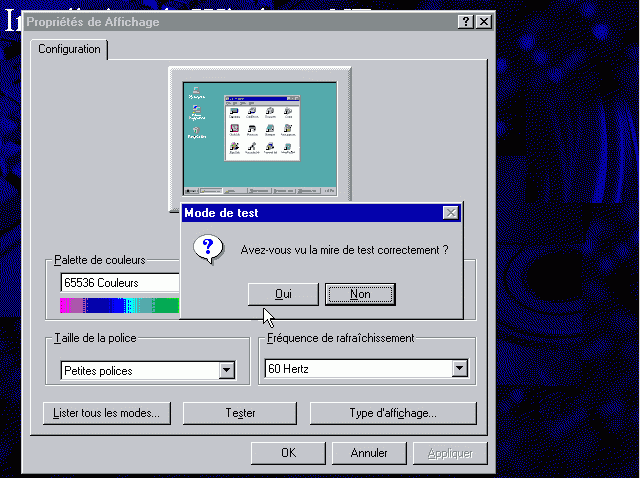Click the Petites polices text field
The width and height of the screenshot is (640, 478).
pyautogui.click(x=138, y=371)
